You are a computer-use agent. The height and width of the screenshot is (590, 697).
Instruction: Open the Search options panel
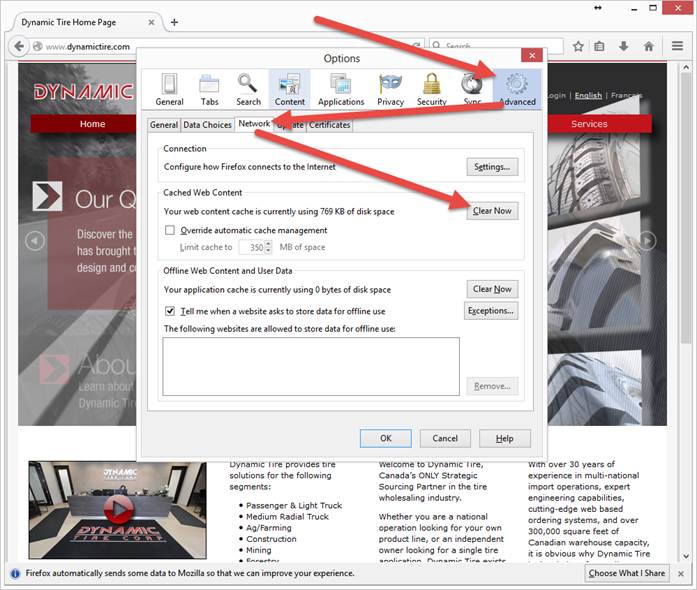coord(248,89)
